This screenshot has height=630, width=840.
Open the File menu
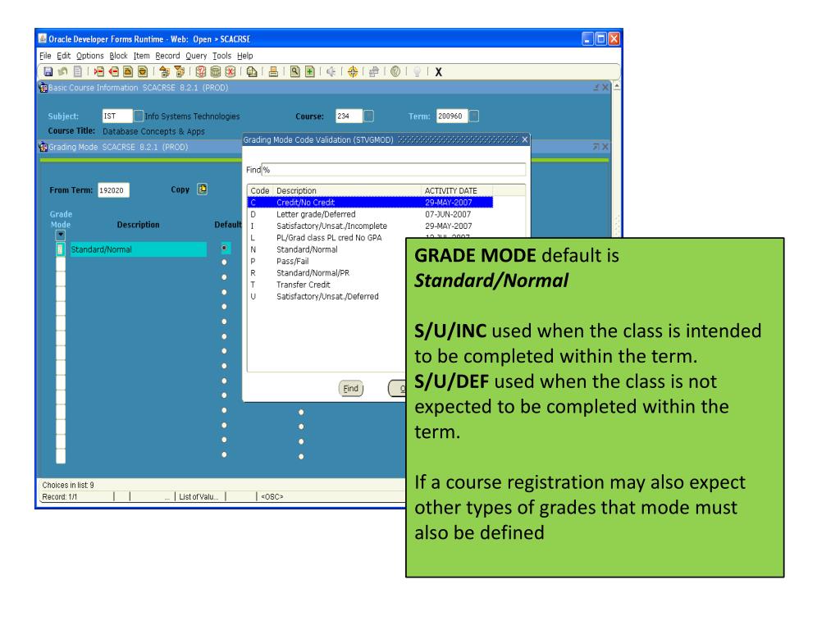tap(45, 56)
